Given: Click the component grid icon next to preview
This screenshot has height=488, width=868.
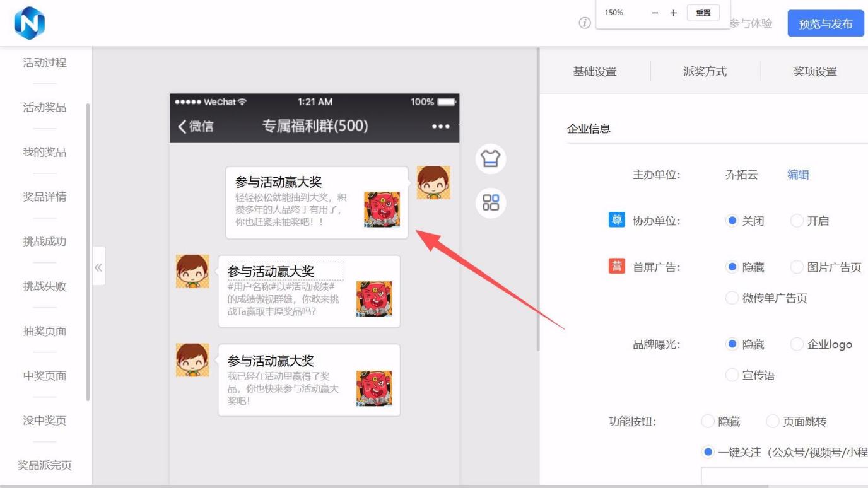Looking at the screenshot, I should pyautogui.click(x=491, y=203).
